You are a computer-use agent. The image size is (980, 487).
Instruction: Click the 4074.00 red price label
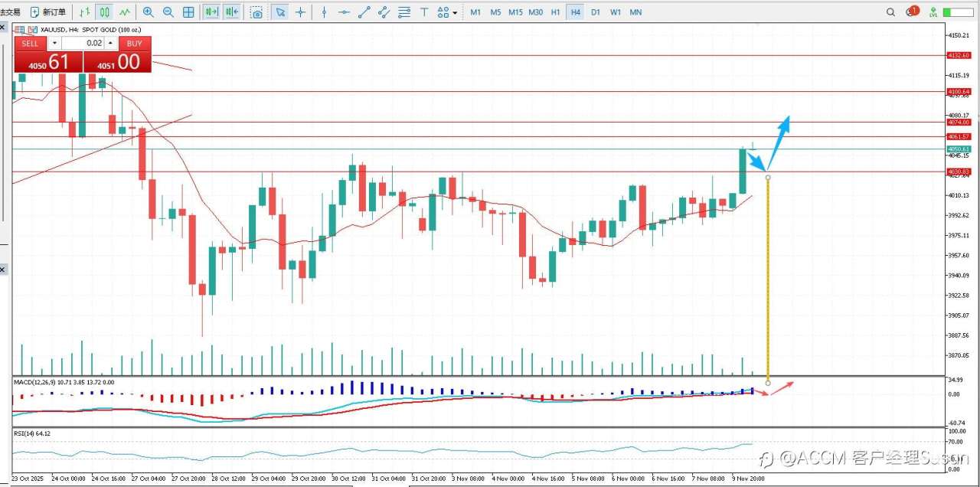tap(959, 122)
